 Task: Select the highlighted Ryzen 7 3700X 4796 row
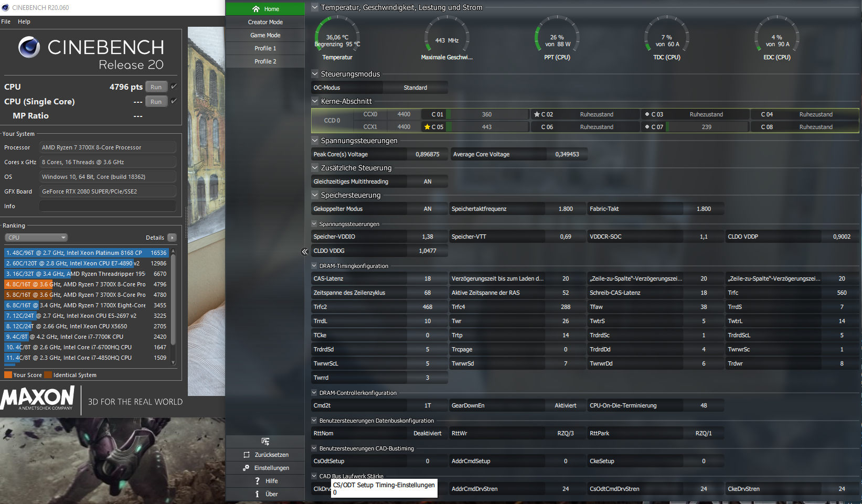[86, 284]
